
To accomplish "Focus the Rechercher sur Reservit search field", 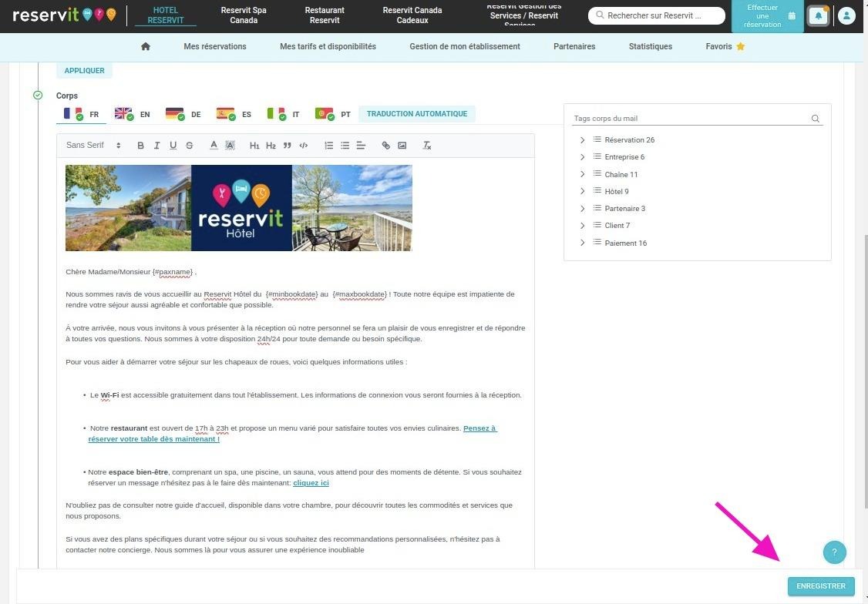I will (657, 15).
